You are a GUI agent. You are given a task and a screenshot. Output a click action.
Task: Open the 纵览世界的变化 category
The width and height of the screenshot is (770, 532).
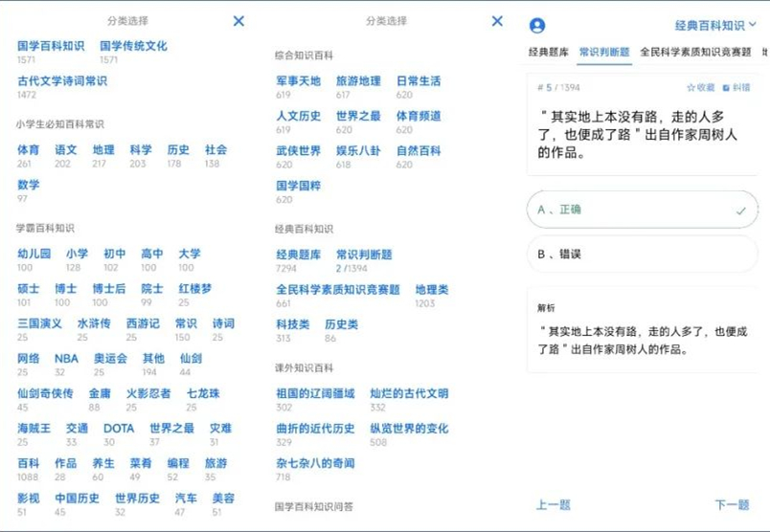pyautogui.click(x=409, y=428)
